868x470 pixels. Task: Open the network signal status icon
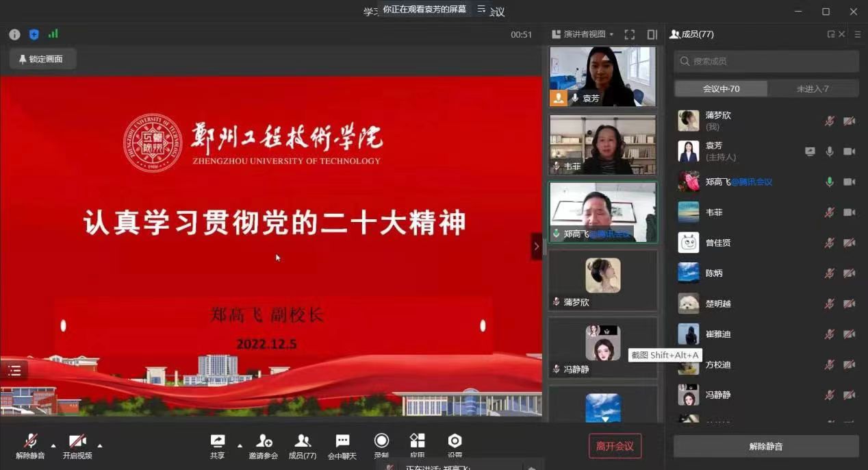[x=53, y=34]
